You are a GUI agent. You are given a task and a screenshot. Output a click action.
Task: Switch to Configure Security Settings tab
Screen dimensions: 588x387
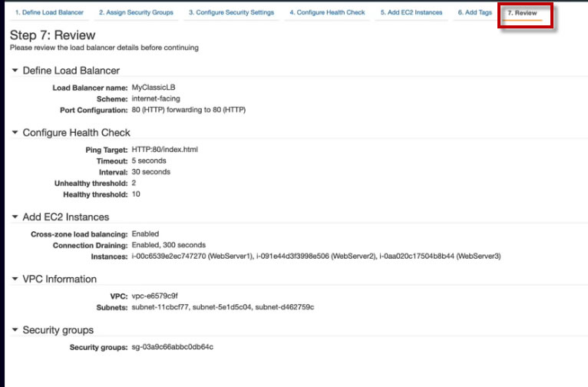coord(231,13)
